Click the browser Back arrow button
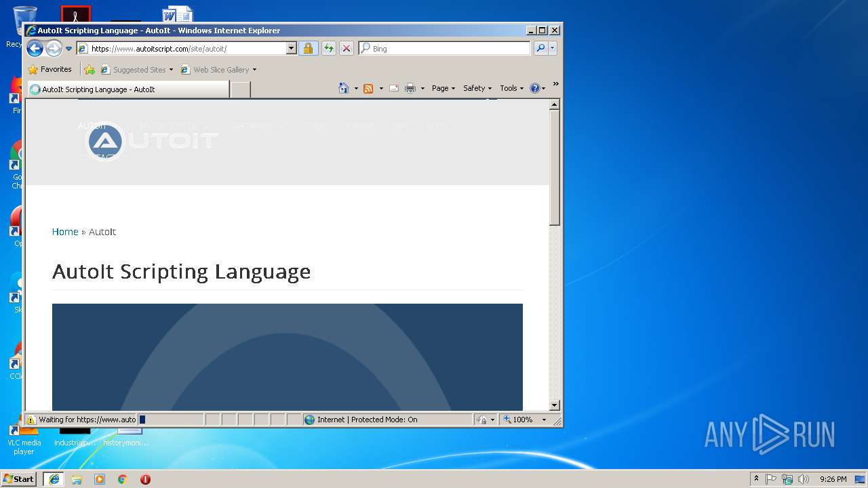This screenshot has height=488, width=868. (x=35, y=48)
